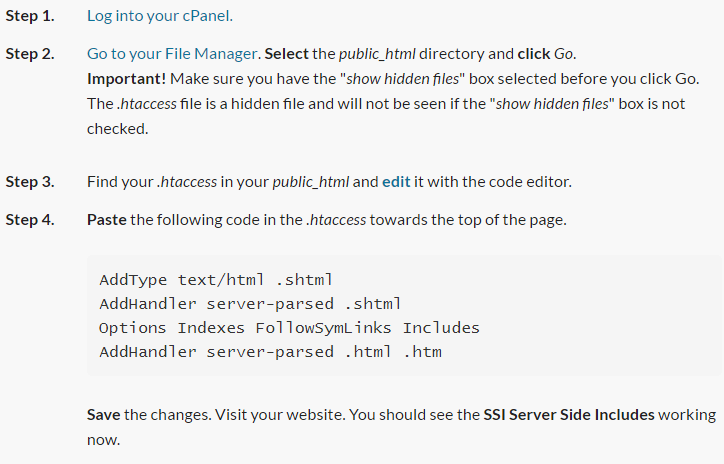
Task: Click the italic '.htaccess' text in Step 4
Action: (338, 219)
